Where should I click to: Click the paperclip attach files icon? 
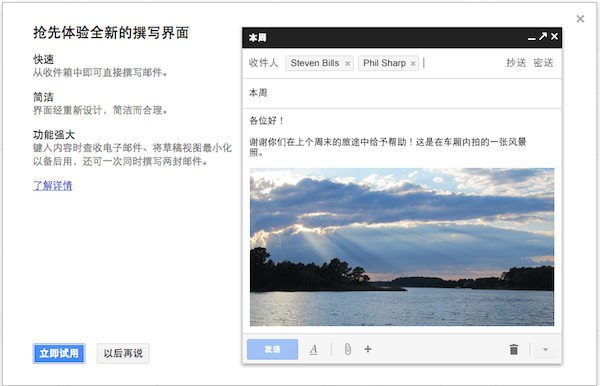347,349
